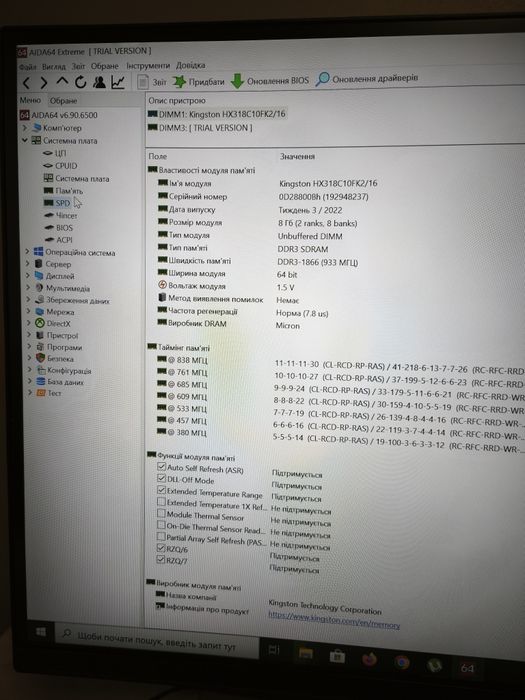The height and width of the screenshot is (700, 525).
Task: Click the Windows taskbar search field
Action: point(156,640)
